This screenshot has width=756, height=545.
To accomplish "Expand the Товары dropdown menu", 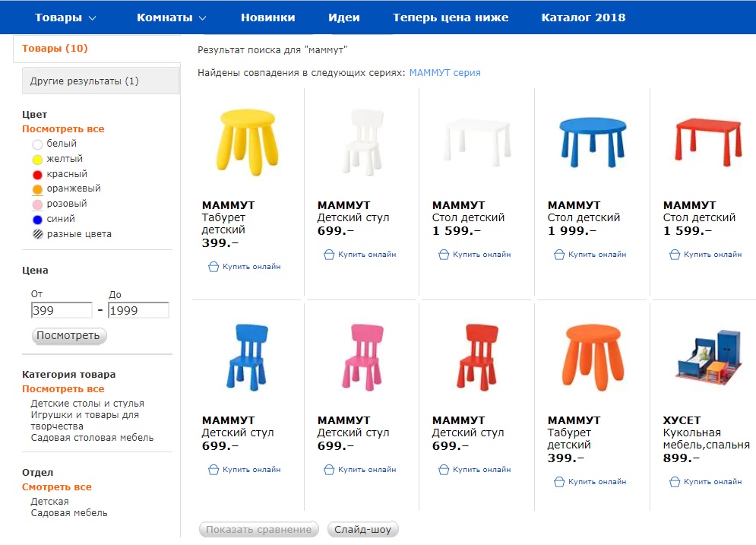I will coord(65,17).
